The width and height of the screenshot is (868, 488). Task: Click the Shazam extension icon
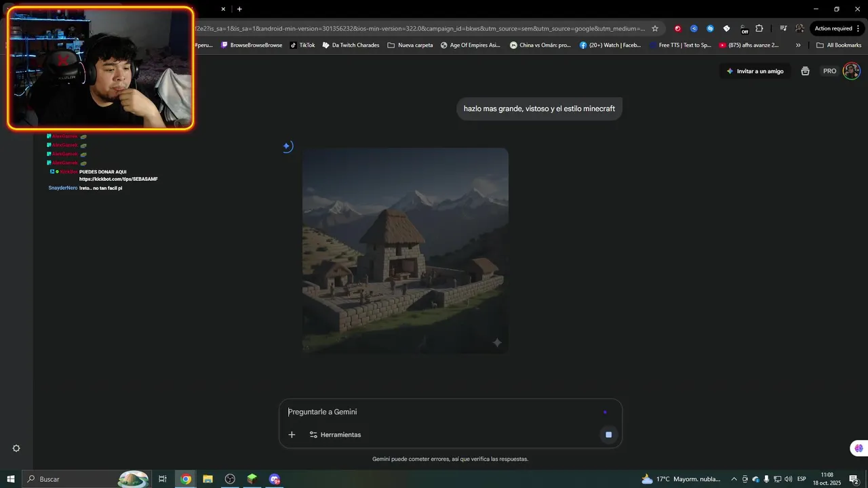click(710, 28)
